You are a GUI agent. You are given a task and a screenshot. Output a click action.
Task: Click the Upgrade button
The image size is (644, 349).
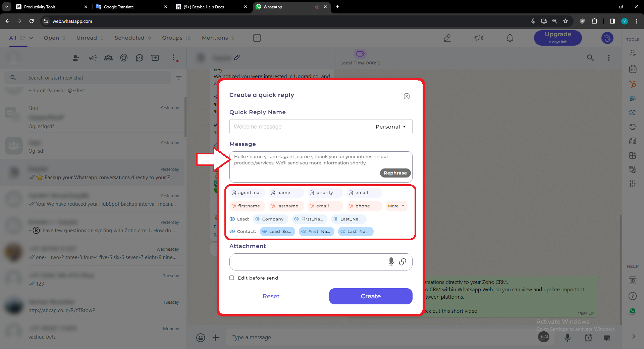pos(558,38)
